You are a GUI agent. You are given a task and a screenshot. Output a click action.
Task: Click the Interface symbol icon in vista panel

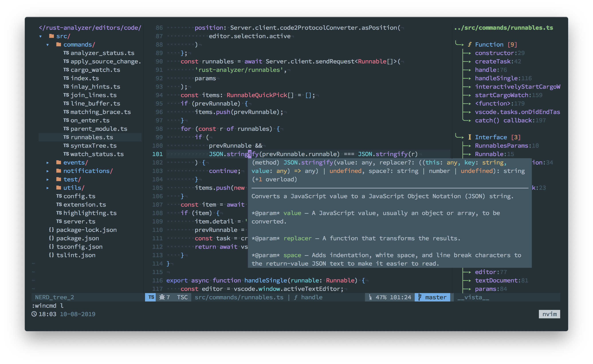tap(469, 137)
